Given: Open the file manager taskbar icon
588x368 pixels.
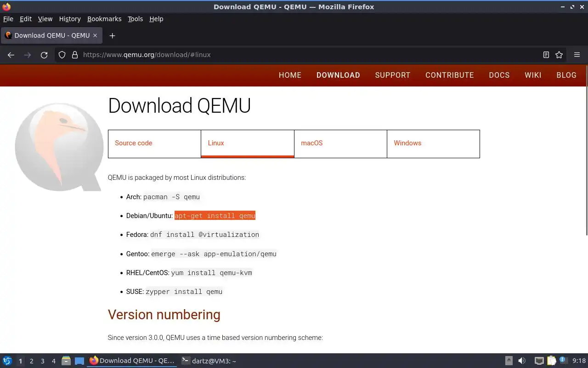Looking at the screenshot, I should coord(66,361).
